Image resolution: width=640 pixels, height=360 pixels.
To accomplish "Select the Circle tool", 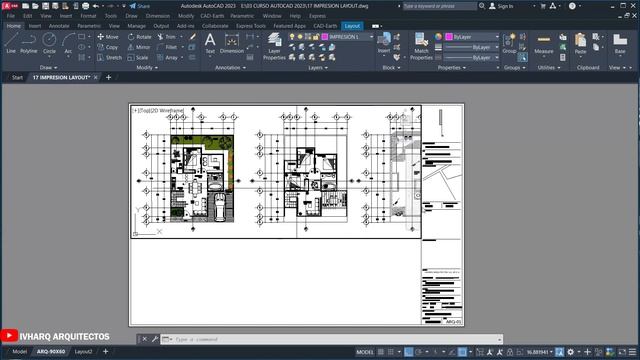I will tap(49, 43).
